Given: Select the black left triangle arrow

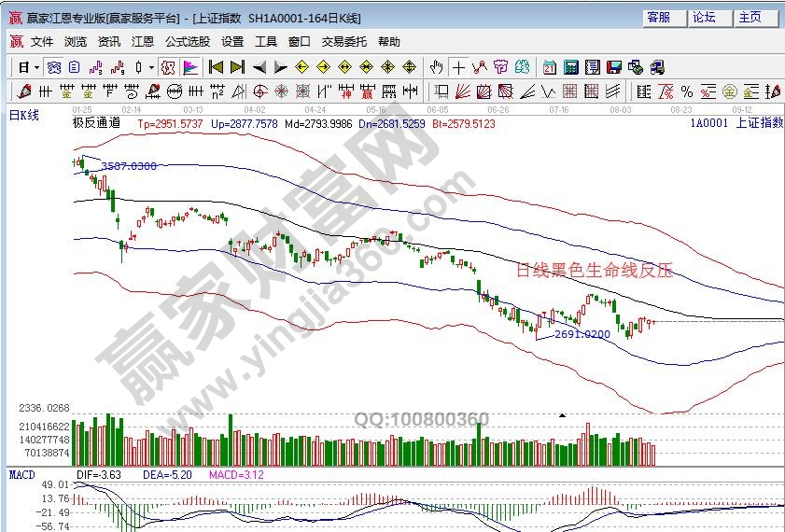Looking at the screenshot, I should point(259,67).
